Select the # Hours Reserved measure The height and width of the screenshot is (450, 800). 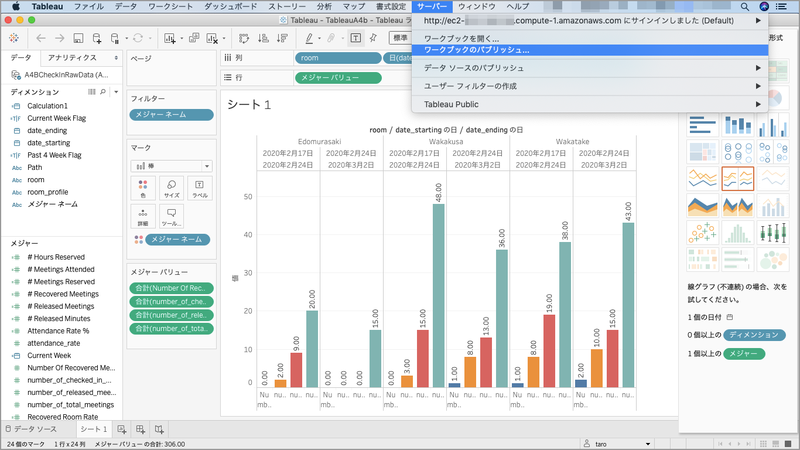56,257
